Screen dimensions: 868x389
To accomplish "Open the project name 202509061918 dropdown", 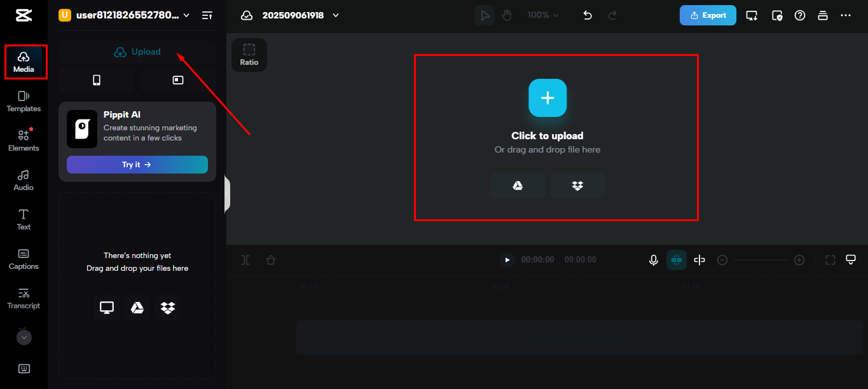I will (335, 15).
